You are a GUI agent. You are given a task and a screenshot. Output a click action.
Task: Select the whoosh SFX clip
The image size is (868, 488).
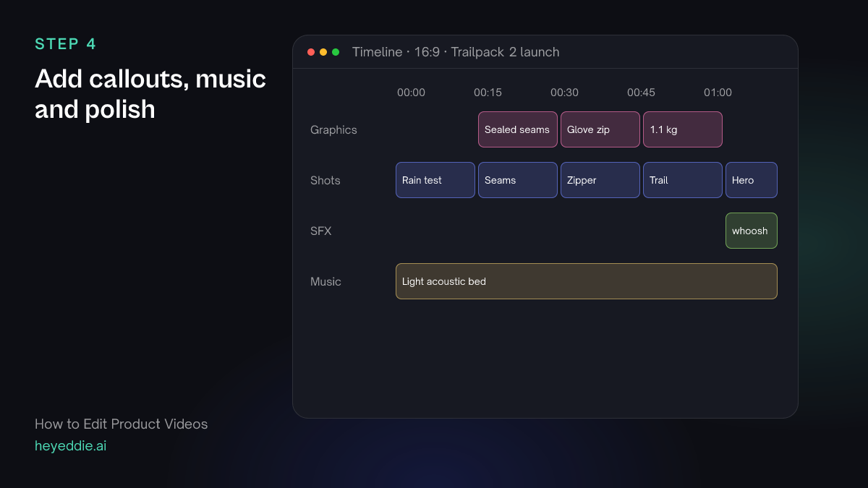(x=752, y=231)
